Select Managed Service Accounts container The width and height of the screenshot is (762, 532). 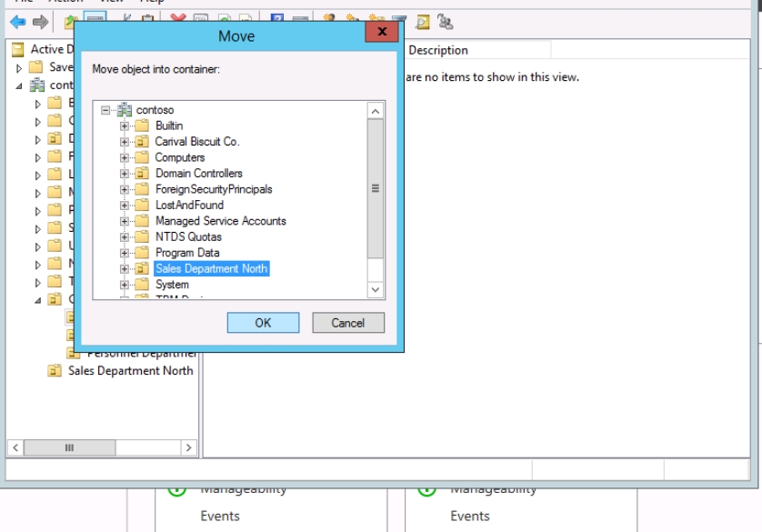pyautogui.click(x=221, y=221)
